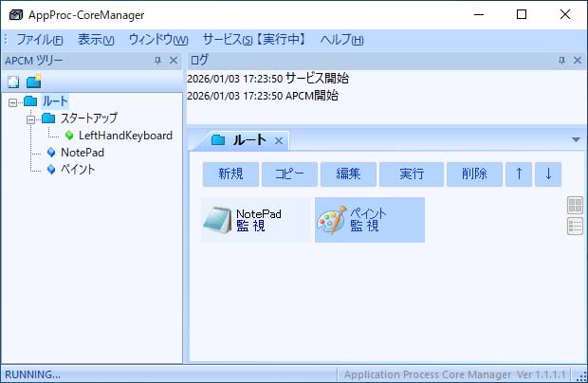Screen dimensions: 588x383
Task: Close the APCM ツリー panel
Action: pos(174,60)
